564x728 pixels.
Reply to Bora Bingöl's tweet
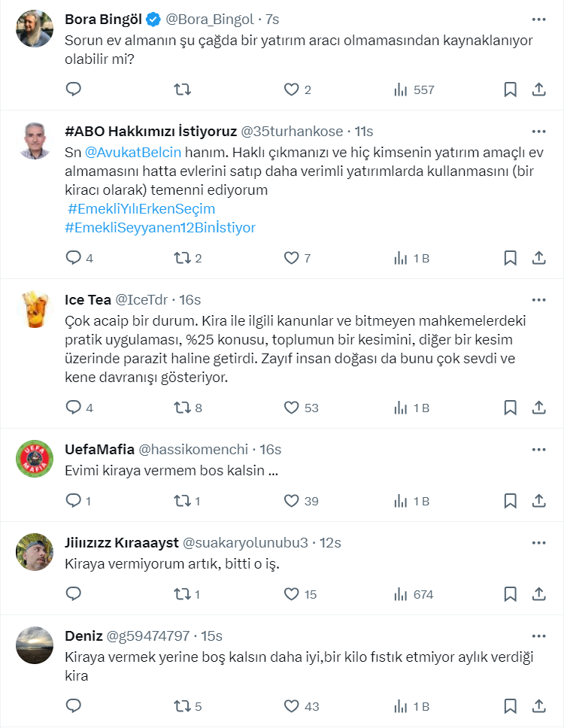[74, 89]
